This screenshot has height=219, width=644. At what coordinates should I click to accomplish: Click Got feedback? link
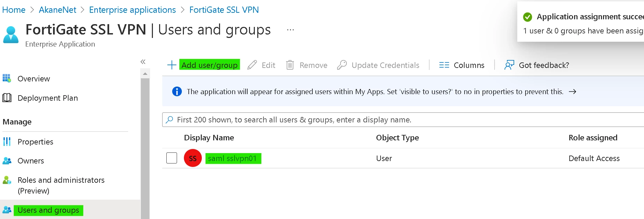pos(544,65)
